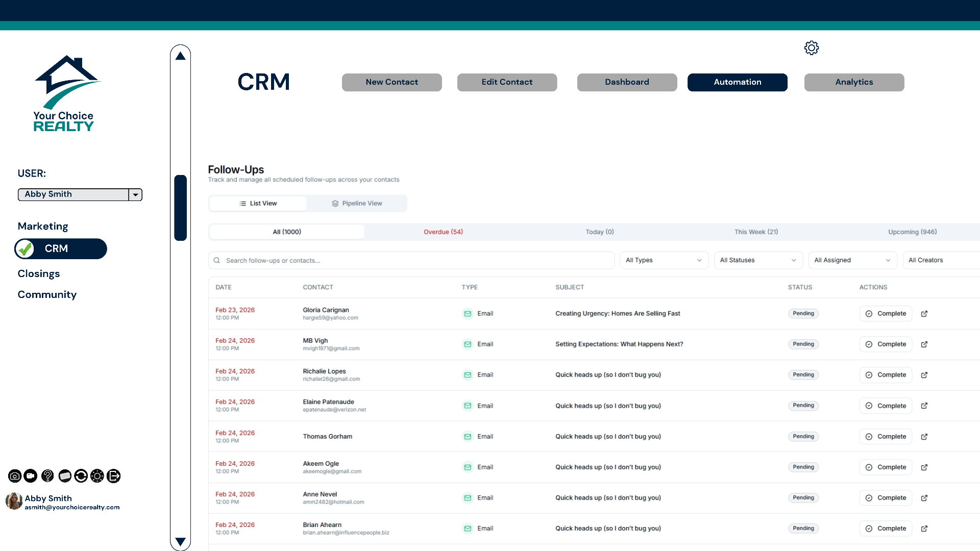Click the email type icon in MB Vigh row
Viewport: 980px width, 551px height.
[x=468, y=344]
